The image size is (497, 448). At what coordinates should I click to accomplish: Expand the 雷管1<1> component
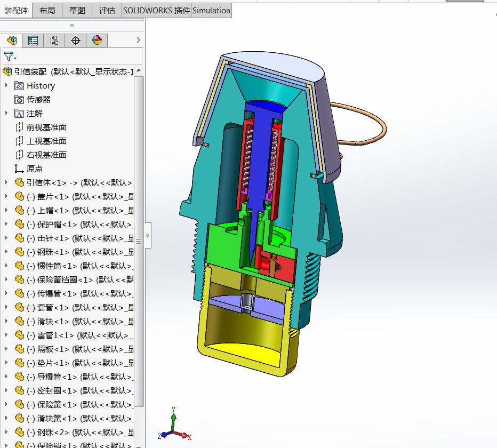(x=6, y=335)
